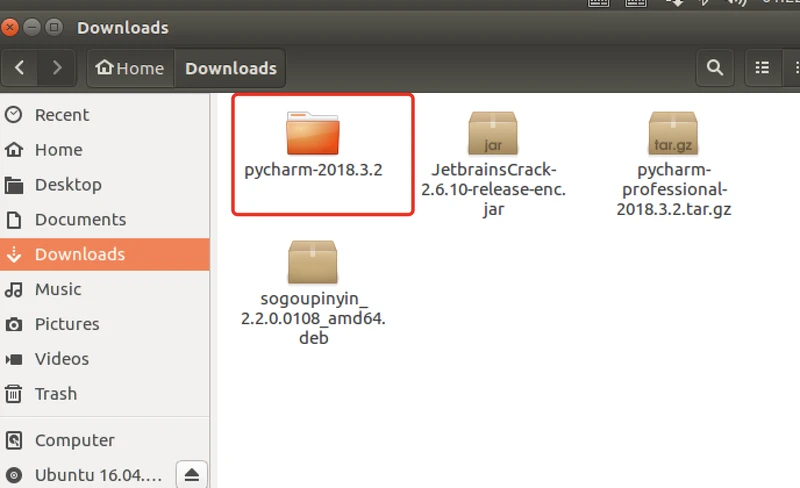Open Recent in the sidebar

point(61,115)
